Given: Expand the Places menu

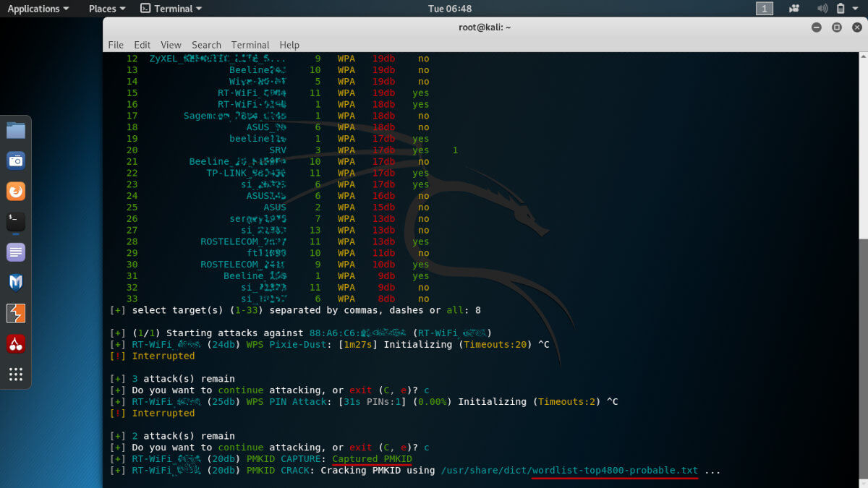Looking at the screenshot, I should [x=107, y=9].
